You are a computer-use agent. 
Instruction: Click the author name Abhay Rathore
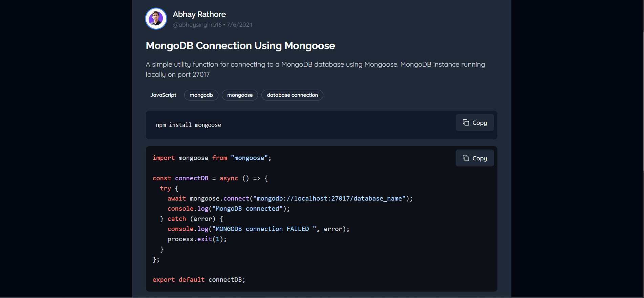coord(199,14)
